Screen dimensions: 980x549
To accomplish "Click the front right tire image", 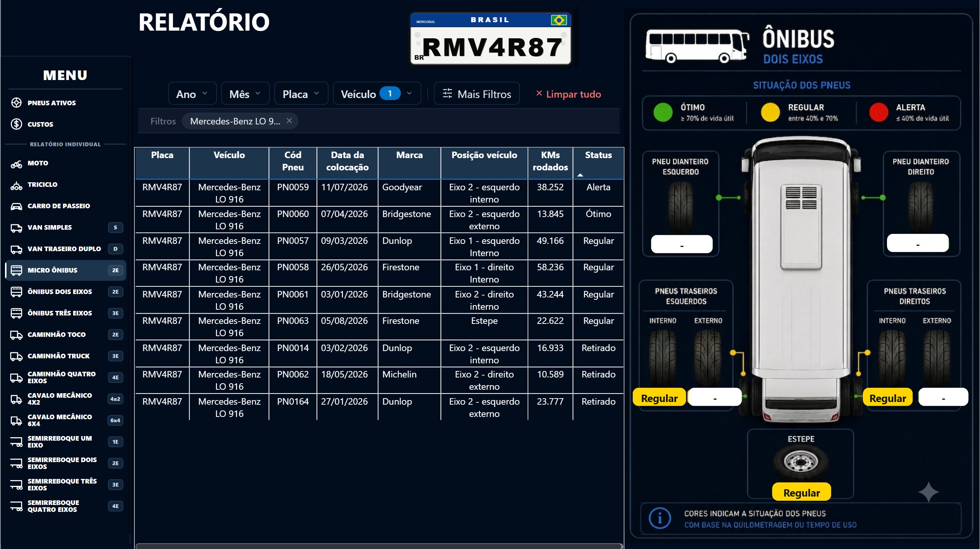I will click(921, 207).
